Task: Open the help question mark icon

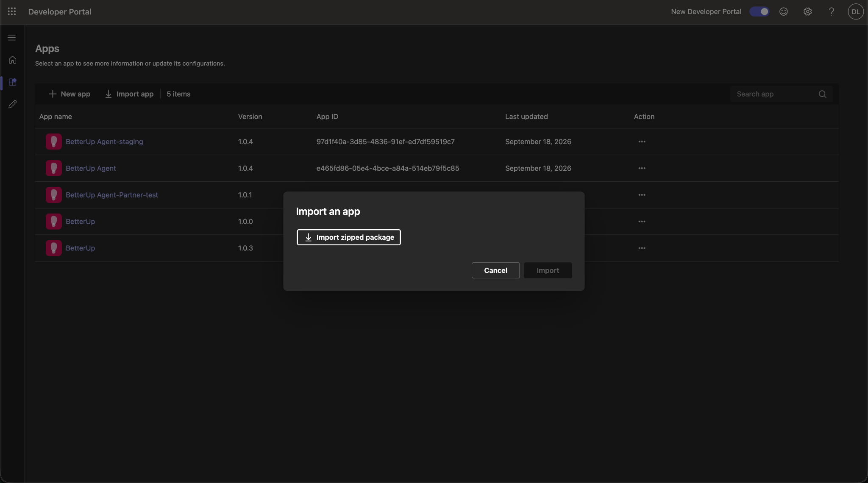Action: [832, 11]
